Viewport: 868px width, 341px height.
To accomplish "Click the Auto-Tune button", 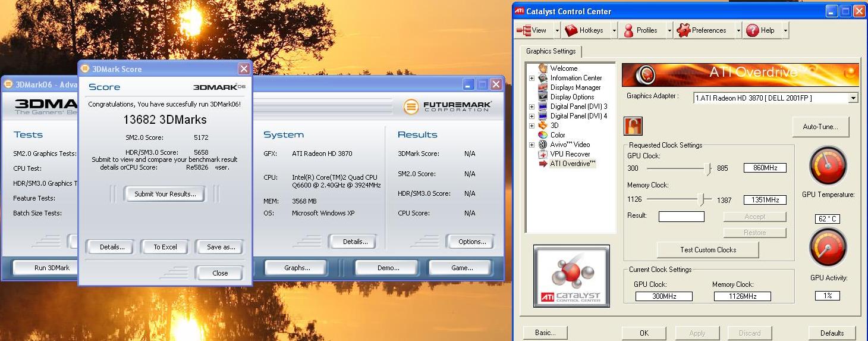I will tap(820, 127).
